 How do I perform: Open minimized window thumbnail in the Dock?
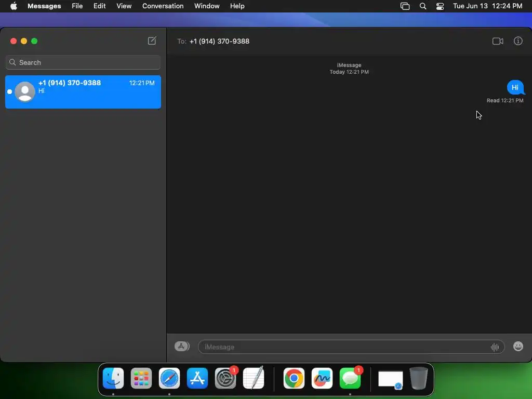tap(391, 379)
